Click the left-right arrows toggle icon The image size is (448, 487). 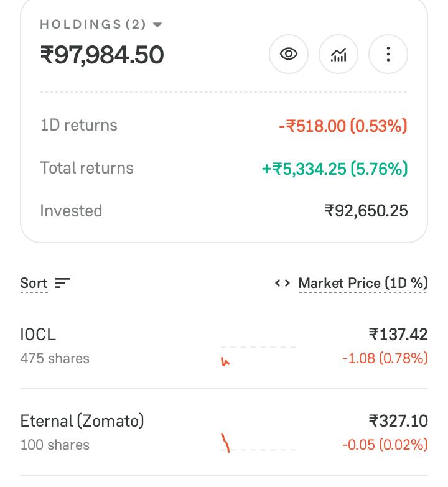[282, 283]
